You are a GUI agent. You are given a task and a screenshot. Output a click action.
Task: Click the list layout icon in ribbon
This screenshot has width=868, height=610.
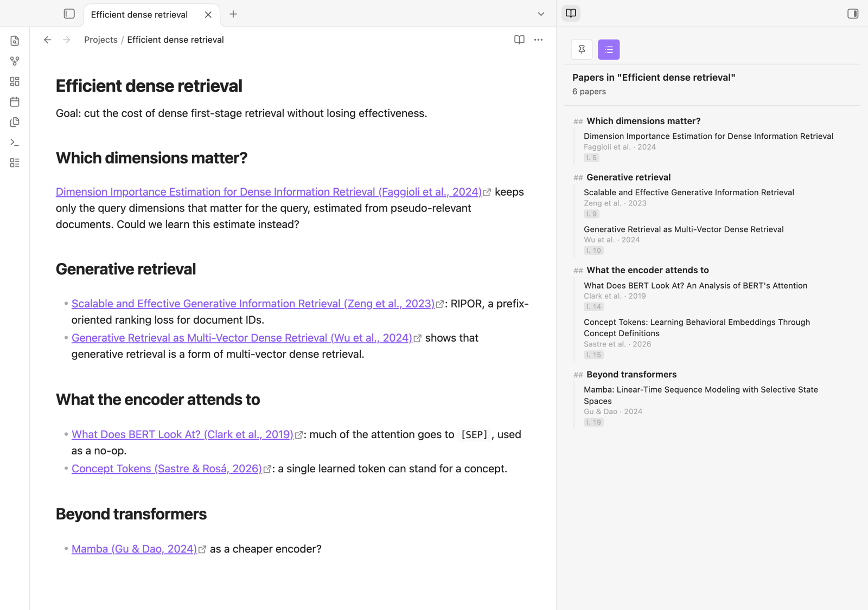[x=15, y=163]
